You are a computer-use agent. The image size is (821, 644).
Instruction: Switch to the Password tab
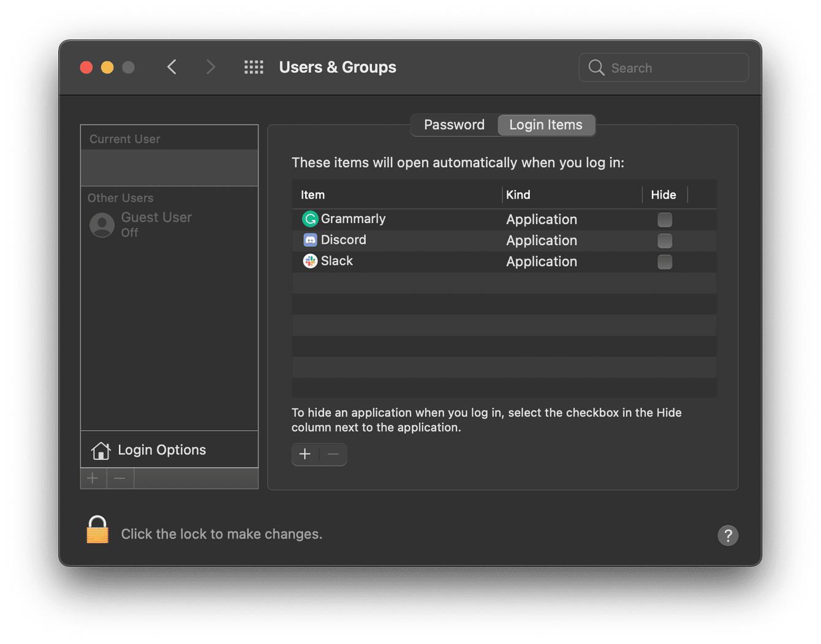pyautogui.click(x=454, y=125)
